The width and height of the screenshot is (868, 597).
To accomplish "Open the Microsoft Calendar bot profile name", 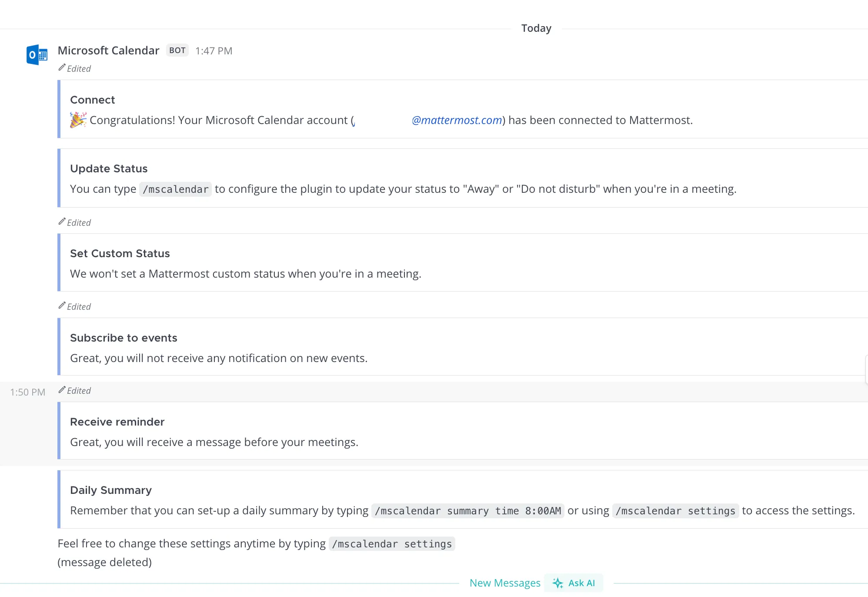I will 108,50.
